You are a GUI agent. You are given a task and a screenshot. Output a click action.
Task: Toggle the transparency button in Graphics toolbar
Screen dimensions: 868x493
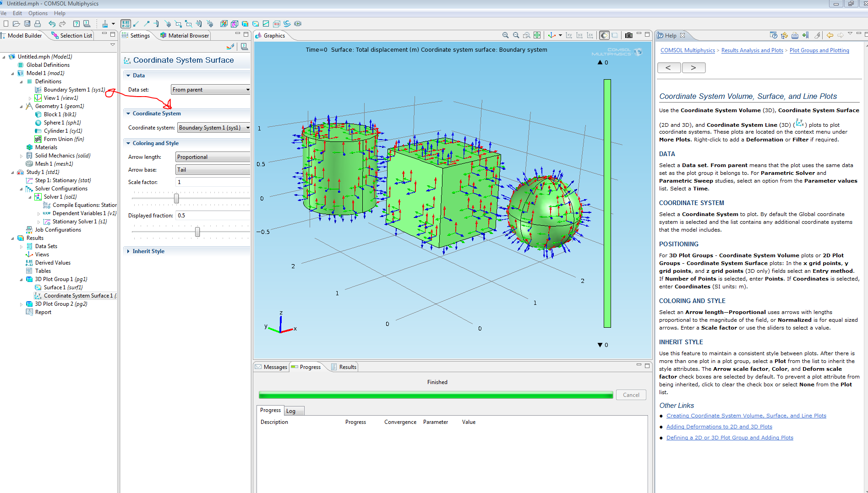(615, 35)
